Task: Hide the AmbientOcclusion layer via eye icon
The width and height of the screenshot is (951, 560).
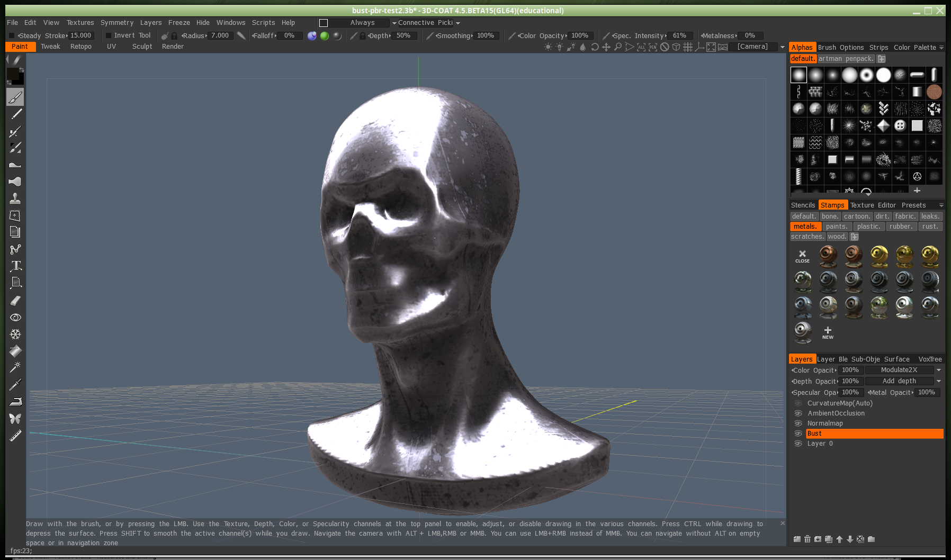Action: tap(798, 413)
